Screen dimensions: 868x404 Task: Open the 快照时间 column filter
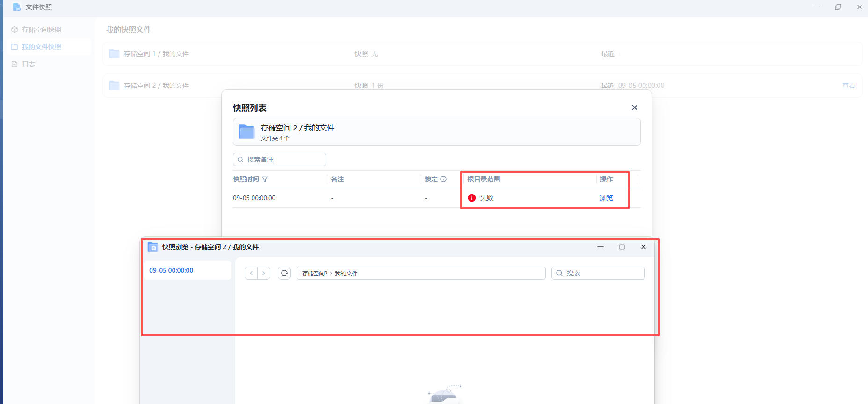pyautogui.click(x=265, y=179)
